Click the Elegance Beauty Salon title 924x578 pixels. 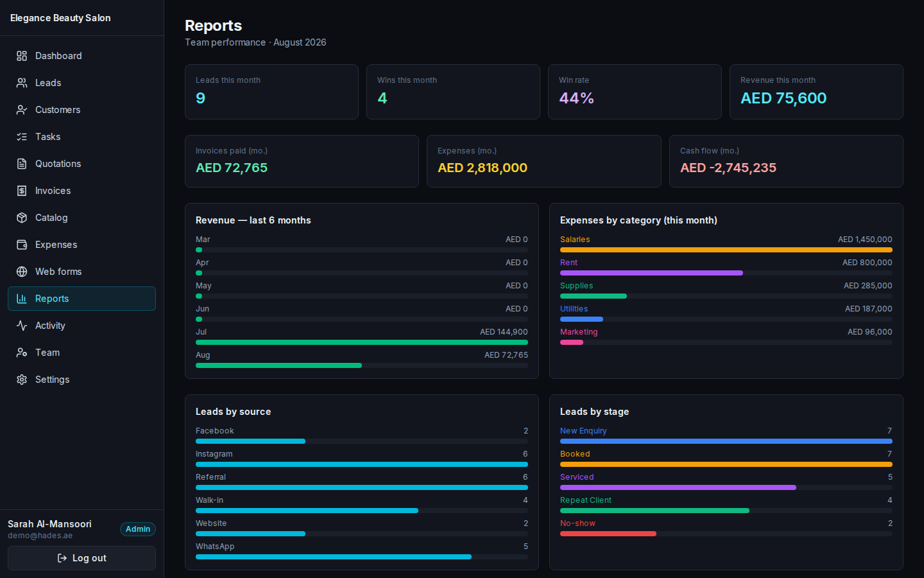[60, 18]
